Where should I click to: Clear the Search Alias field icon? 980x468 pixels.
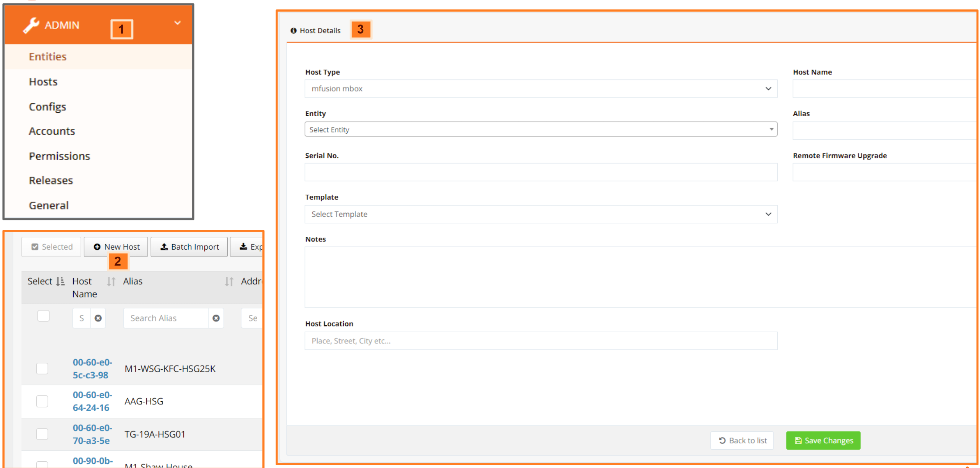click(x=216, y=318)
